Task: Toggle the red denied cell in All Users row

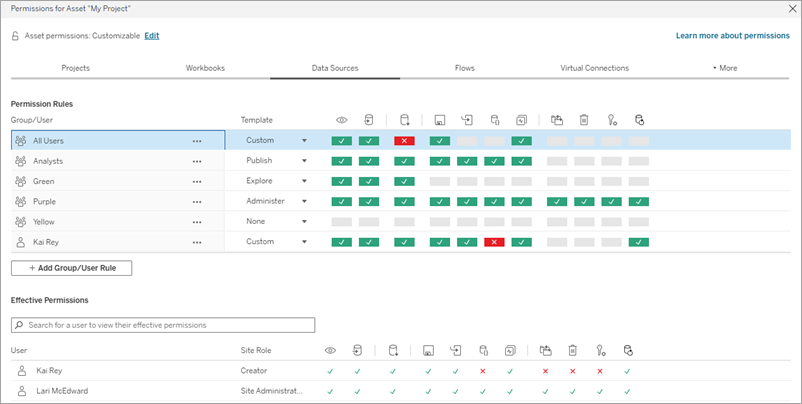Action: [404, 141]
